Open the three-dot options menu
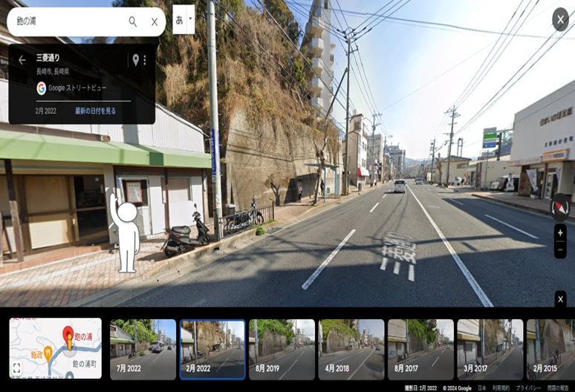Screen dimensions: 575x392 coord(145,60)
